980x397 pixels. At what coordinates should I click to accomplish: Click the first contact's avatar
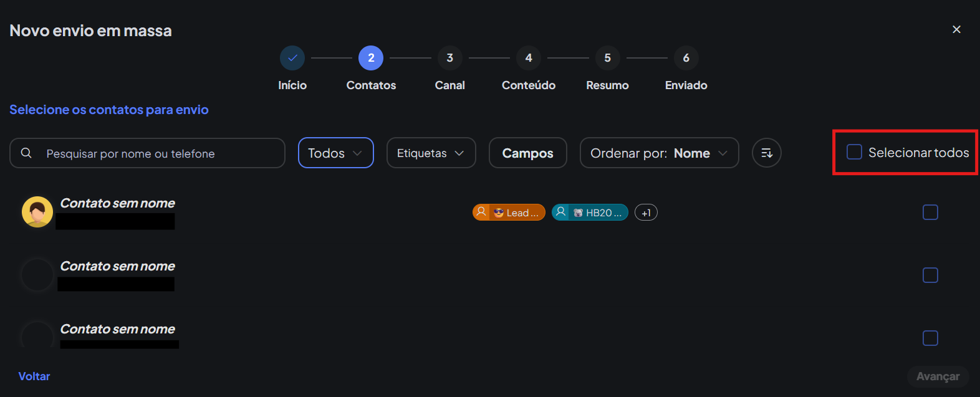[37, 212]
